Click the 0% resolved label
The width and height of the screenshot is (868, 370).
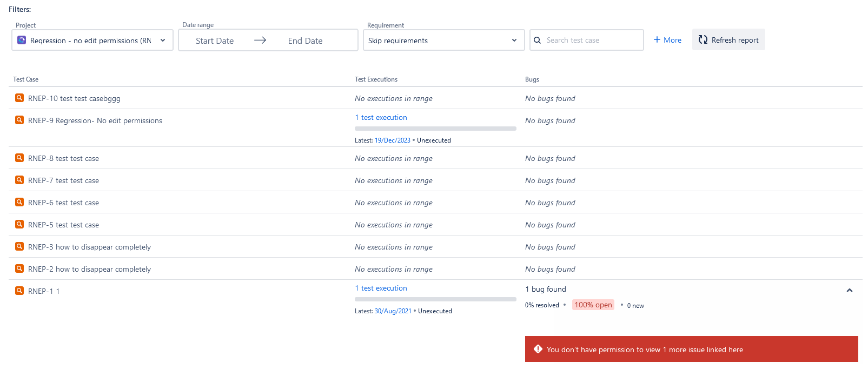click(x=542, y=305)
